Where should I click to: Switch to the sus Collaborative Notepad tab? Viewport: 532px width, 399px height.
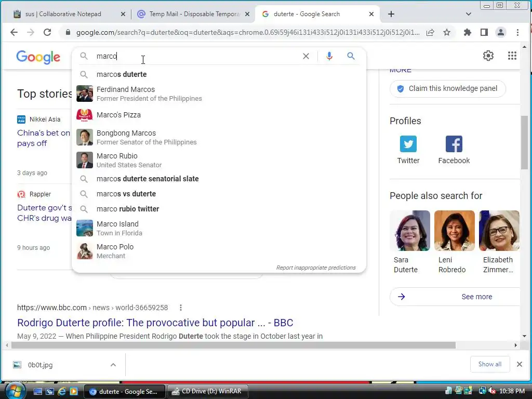(63, 14)
